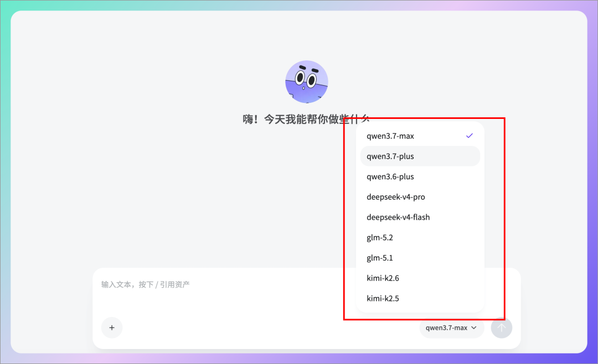Switch model to deepseek-v4-pro
The width and height of the screenshot is (598, 364).
click(420, 197)
